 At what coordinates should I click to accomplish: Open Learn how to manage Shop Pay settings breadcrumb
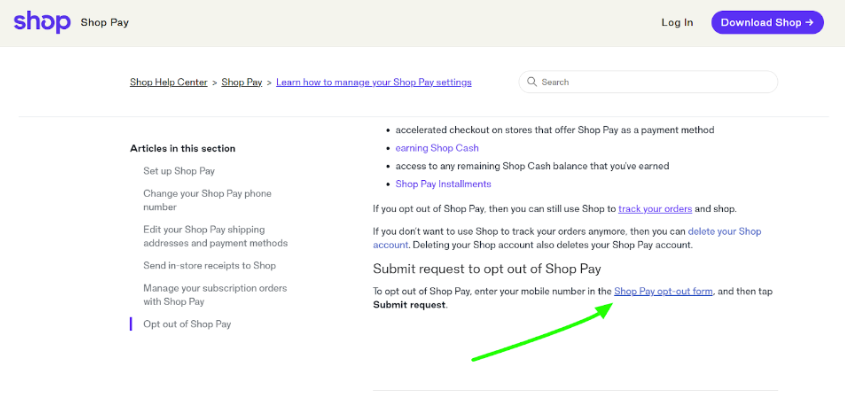pyautogui.click(x=374, y=82)
